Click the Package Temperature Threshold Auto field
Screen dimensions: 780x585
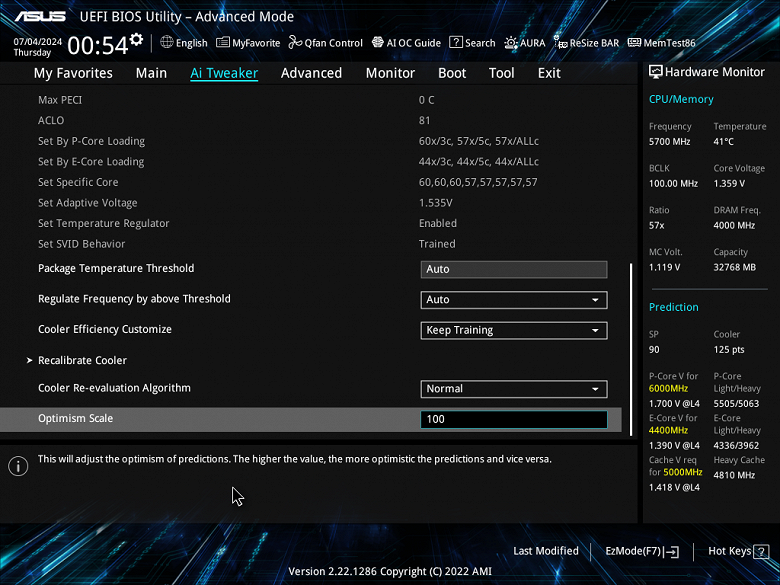tap(514, 269)
